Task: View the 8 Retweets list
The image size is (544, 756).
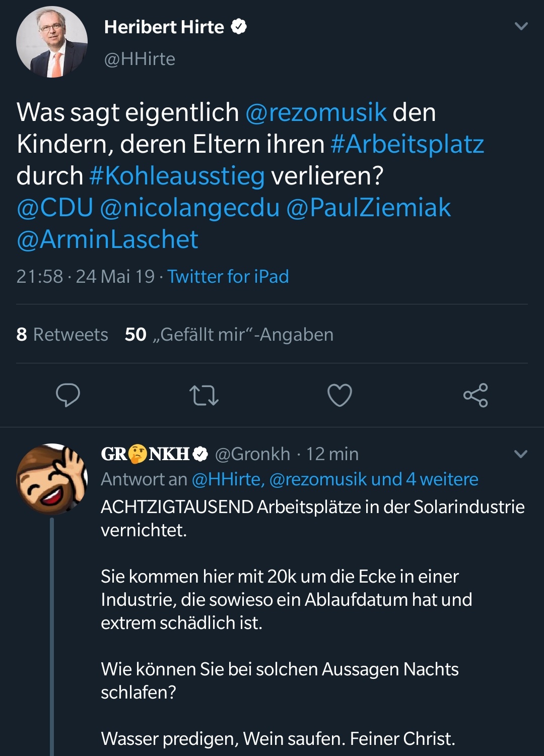Action: coord(62,334)
